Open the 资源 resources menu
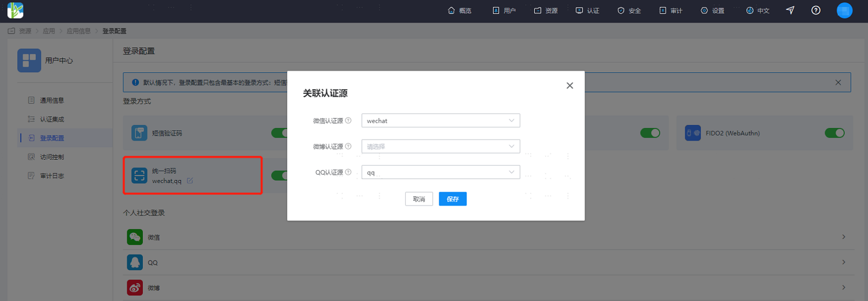Image resolution: width=868 pixels, height=301 pixels. pos(546,10)
